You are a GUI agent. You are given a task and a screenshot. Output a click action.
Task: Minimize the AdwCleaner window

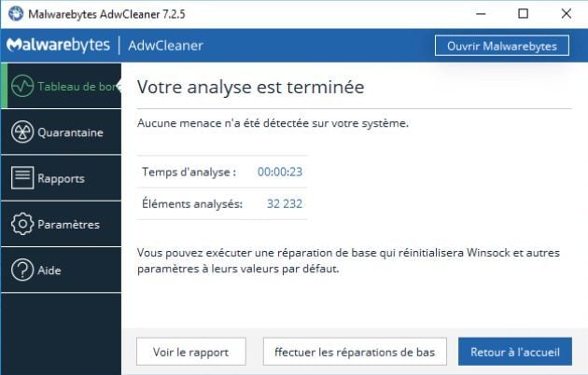(482, 14)
